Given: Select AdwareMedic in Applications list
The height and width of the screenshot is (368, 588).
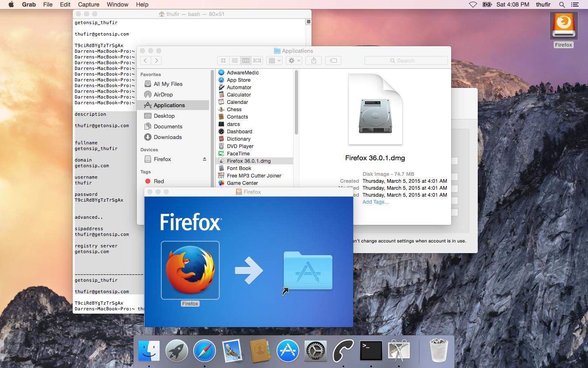Looking at the screenshot, I should click(243, 72).
